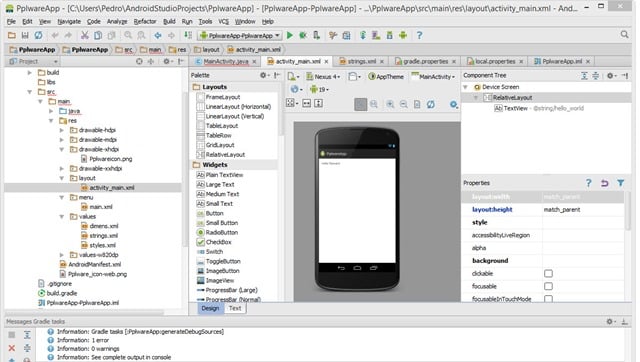The width and height of the screenshot is (640, 362).
Task: Start debugging with the bug icon
Action: coord(303,36)
